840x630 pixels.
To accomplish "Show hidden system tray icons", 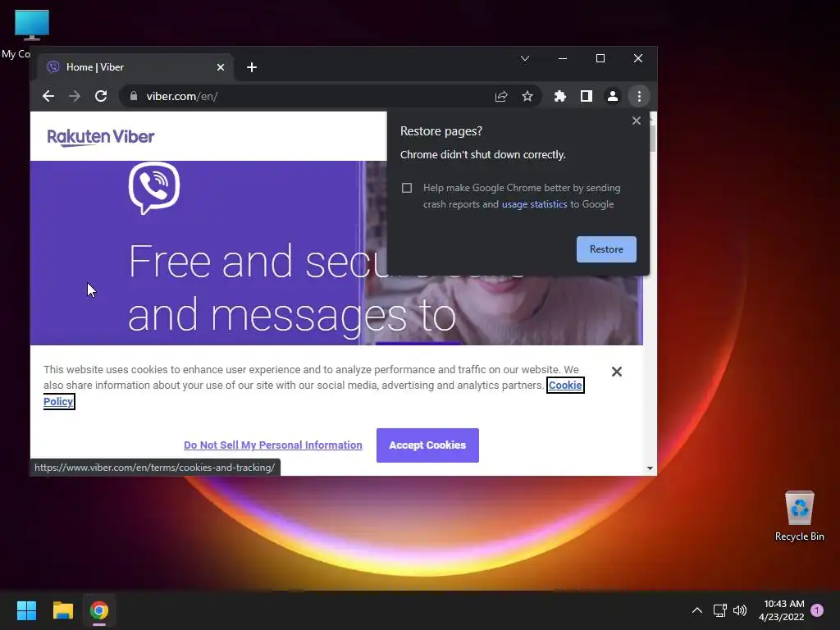I will click(697, 610).
